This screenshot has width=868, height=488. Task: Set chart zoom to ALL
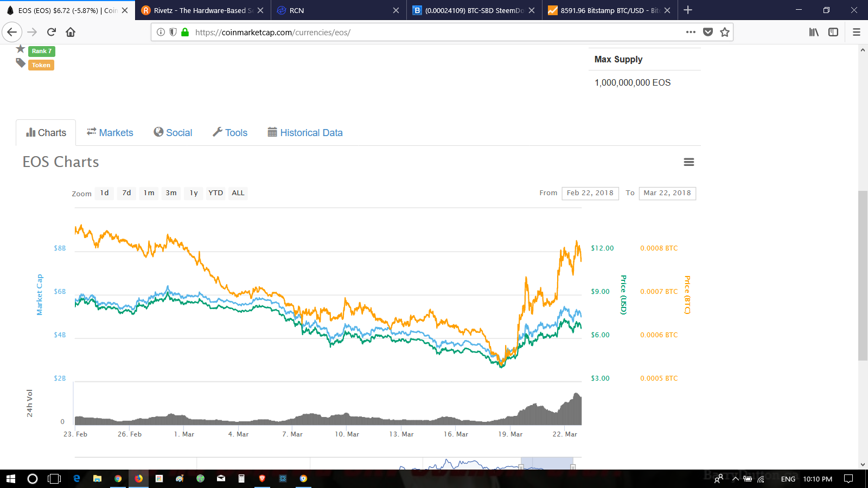click(238, 193)
